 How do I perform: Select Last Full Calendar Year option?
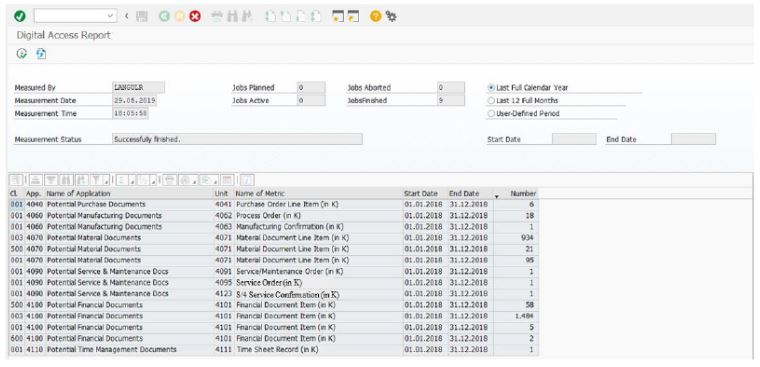coord(491,88)
